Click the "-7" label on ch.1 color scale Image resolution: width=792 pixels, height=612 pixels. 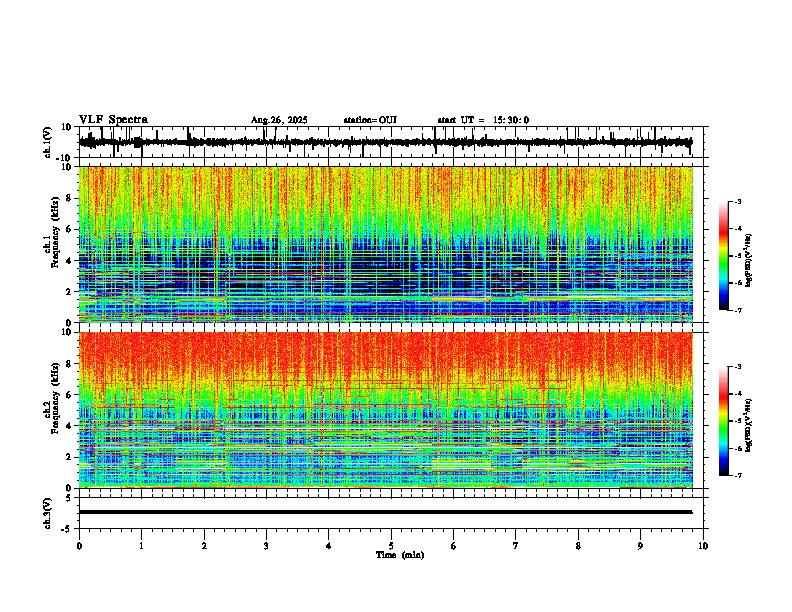(738, 310)
